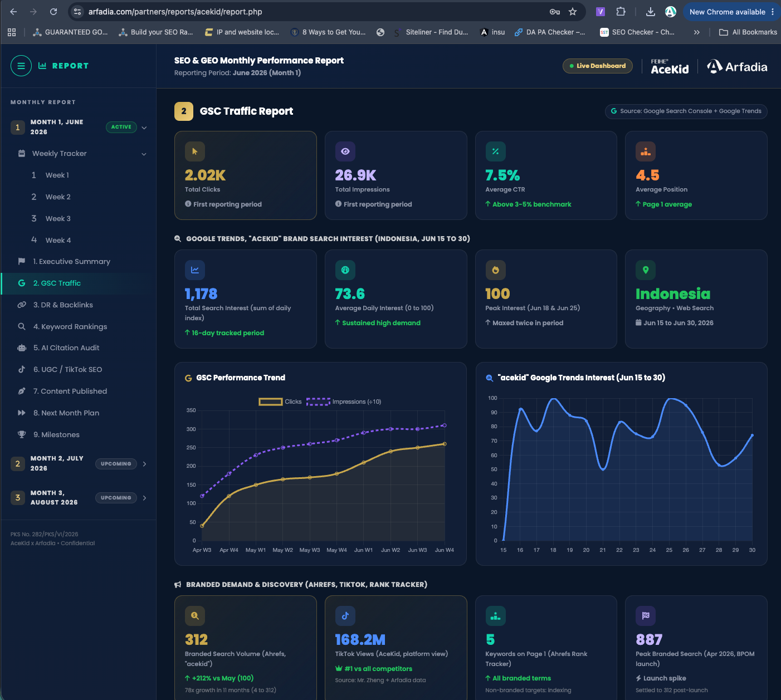Screen dimensions: 781x700
Task: Open the Chrome extensions puzzle icon
Action: [621, 12]
